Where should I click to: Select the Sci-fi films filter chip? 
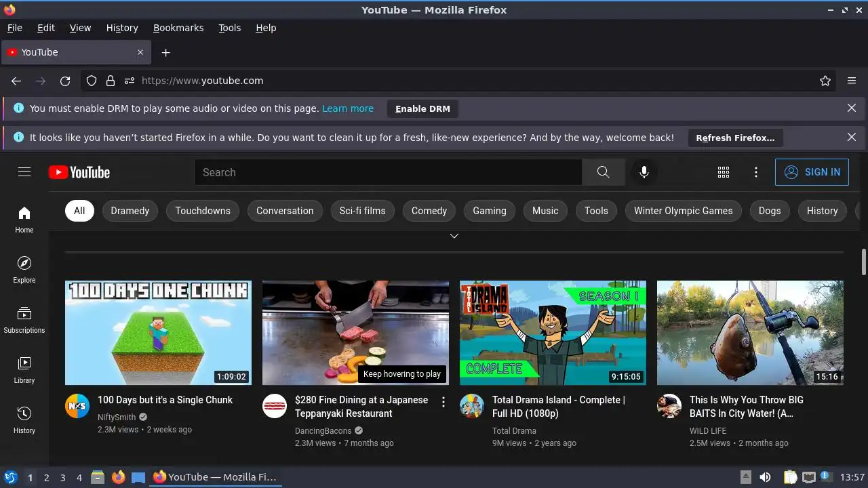362,211
